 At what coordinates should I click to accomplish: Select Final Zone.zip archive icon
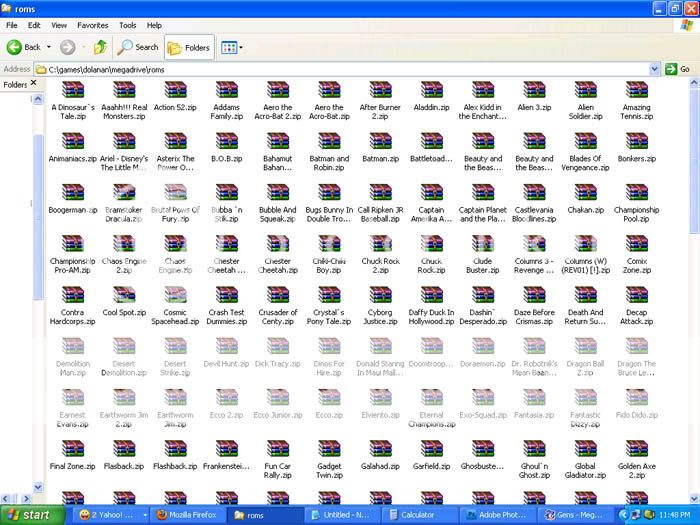tap(73, 449)
